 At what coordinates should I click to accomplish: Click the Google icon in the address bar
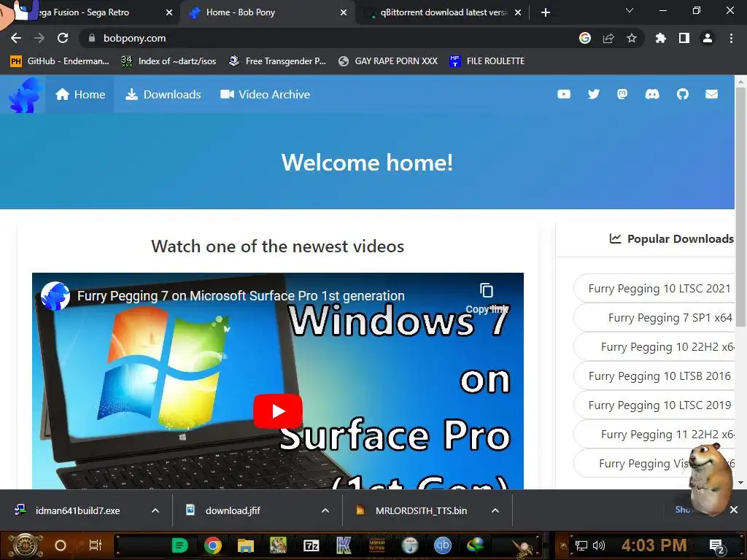(x=585, y=38)
